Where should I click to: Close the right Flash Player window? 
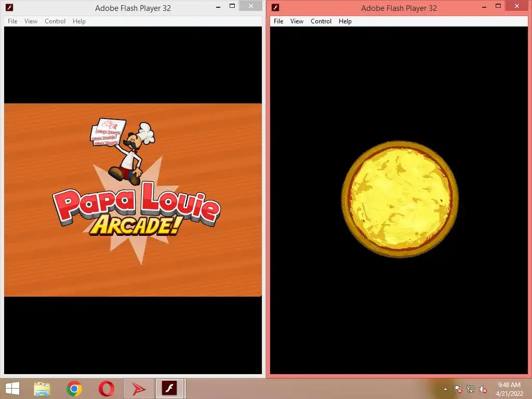[x=517, y=6]
